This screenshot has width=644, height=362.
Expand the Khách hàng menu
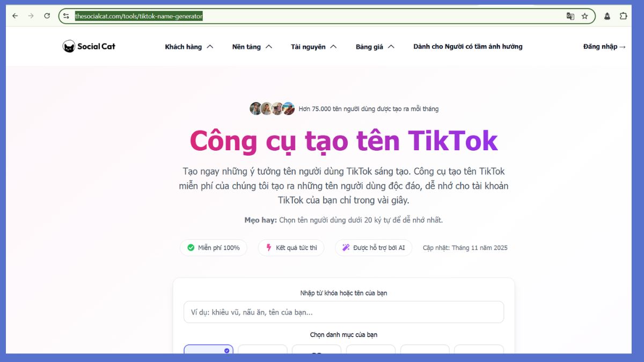(189, 47)
